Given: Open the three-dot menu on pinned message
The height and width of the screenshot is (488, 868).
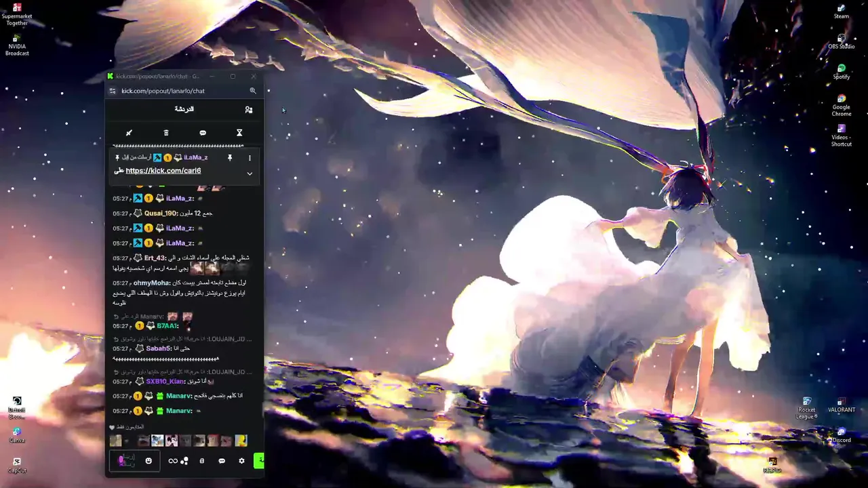Looking at the screenshot, I should click(250, 158).
